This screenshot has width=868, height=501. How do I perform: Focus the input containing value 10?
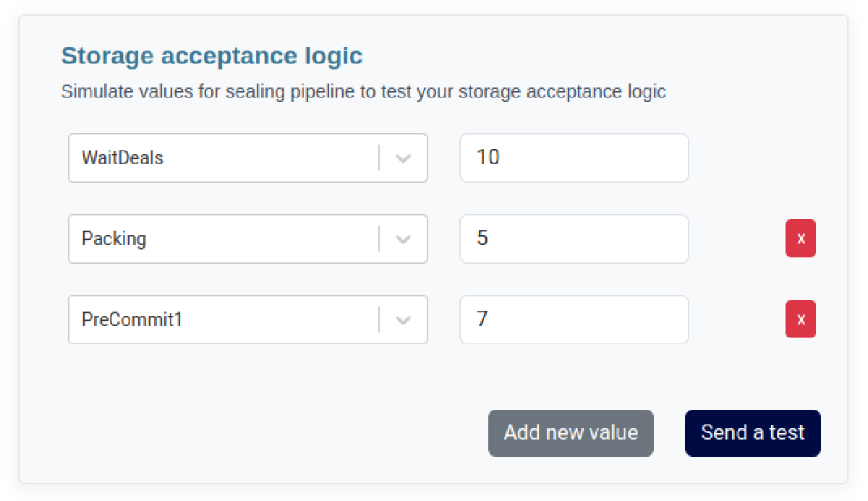coord(574,158)
